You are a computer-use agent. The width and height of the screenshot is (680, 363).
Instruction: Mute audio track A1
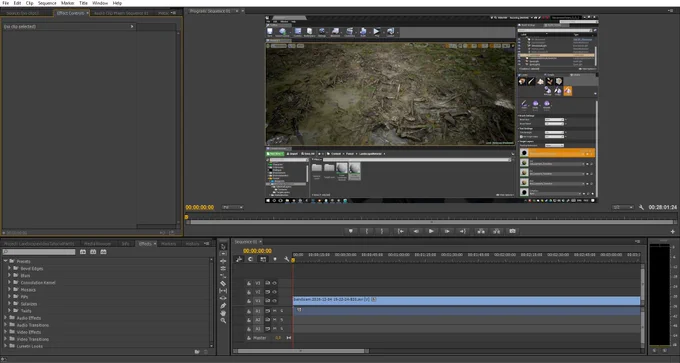(x=275, y=311)
